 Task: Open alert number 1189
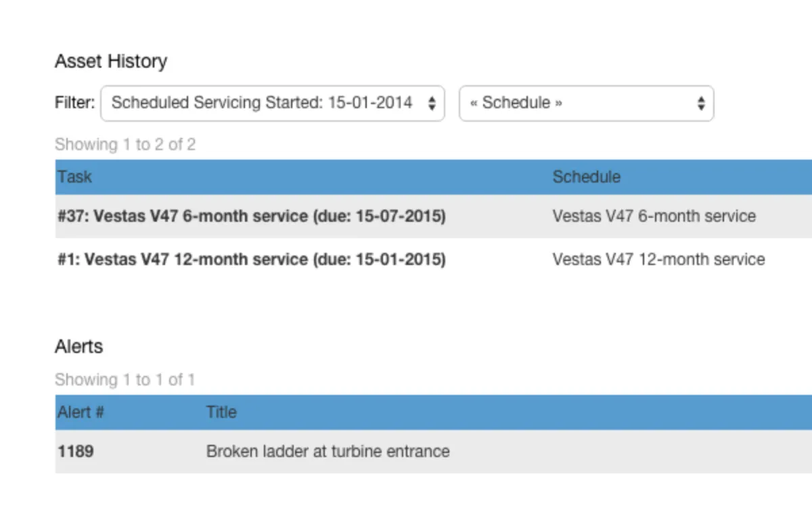click(x=76, y=451)
